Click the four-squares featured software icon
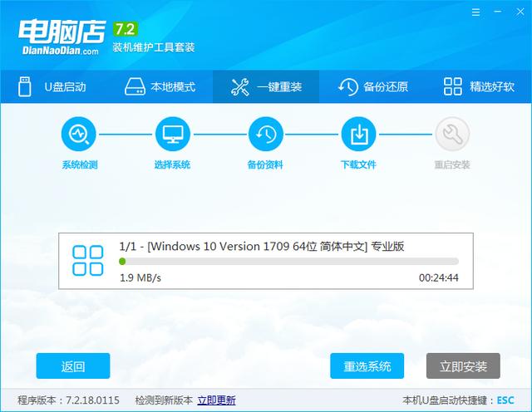532x412 pixels. click(452, 86)
